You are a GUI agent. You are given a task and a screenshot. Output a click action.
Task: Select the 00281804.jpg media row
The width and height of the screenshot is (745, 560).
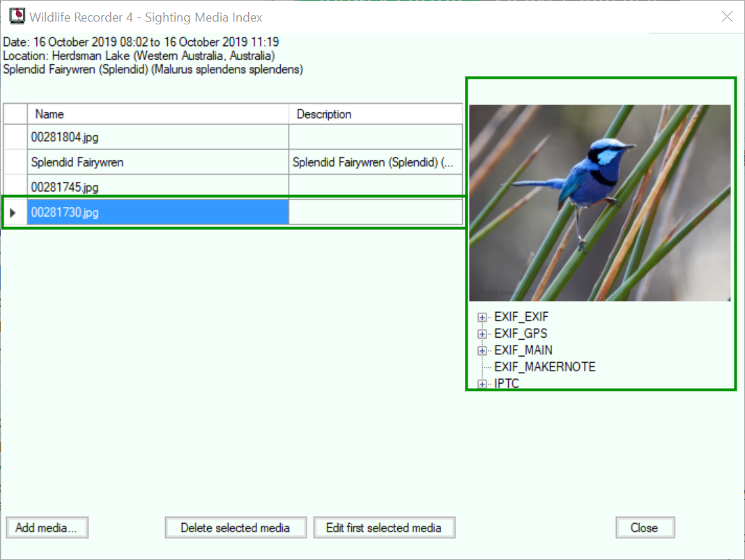[233, 137]
